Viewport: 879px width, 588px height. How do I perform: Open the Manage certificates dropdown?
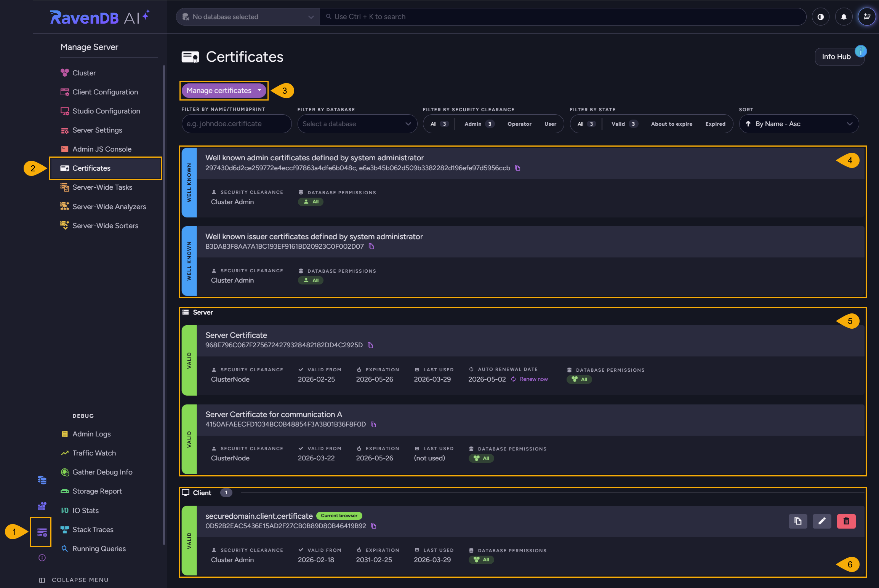pos(223,91)
